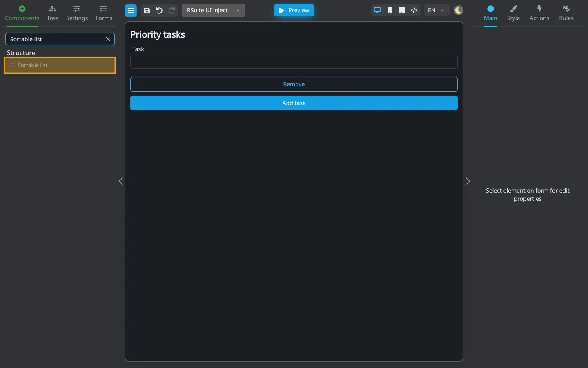This screenshot has height=368, width=588.
Task: Switch to mobile phone viewport icon
Action: click(x=390, y=10)
